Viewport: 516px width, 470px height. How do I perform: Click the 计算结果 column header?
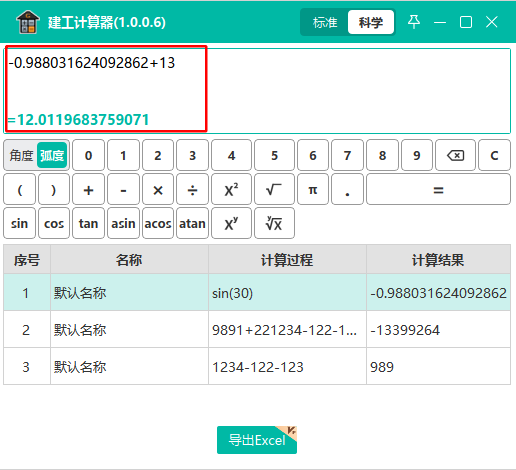click(438, 260)
